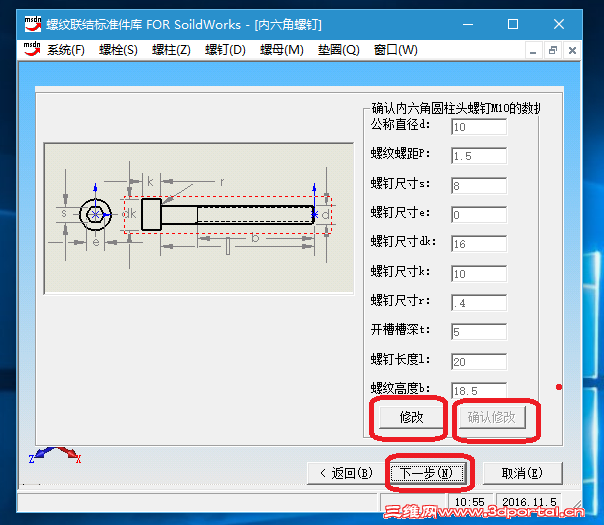Click the 螺纹高度b input field
Screen dimensions: 604x525
[x=479, y=390]
